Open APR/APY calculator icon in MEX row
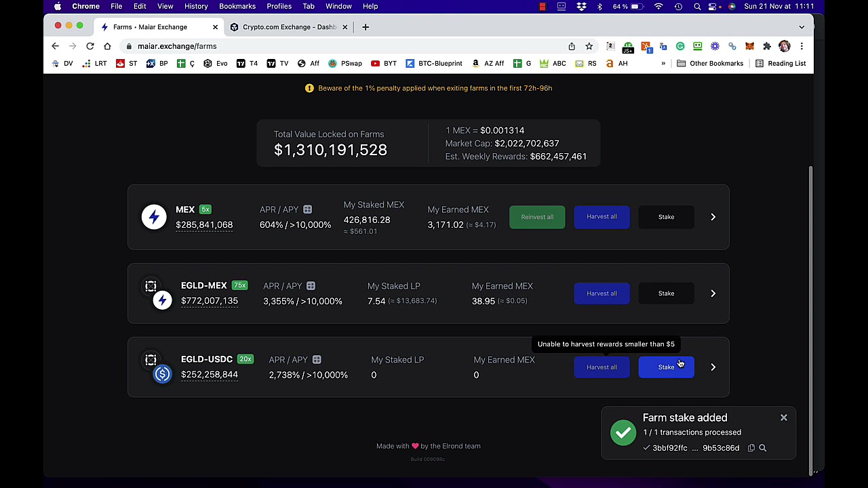 pos(307,209)
